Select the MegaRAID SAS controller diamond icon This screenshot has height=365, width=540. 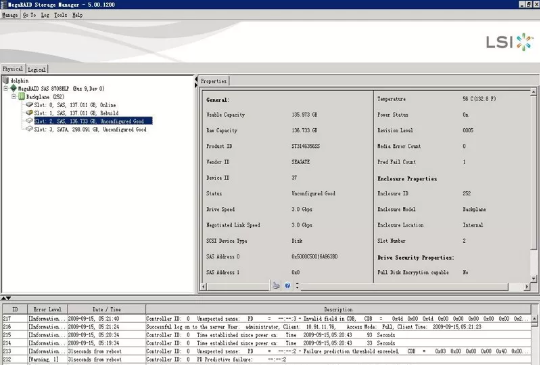(x=13, y=88)
